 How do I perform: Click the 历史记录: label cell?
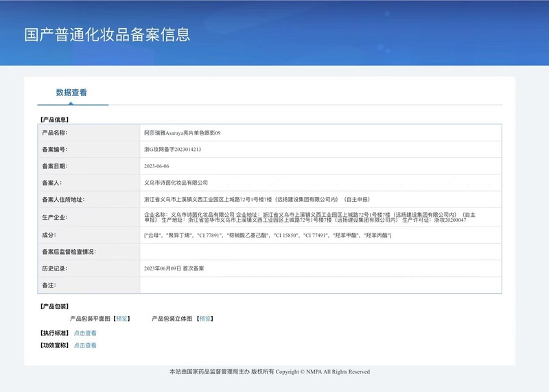tap(89, 268)
